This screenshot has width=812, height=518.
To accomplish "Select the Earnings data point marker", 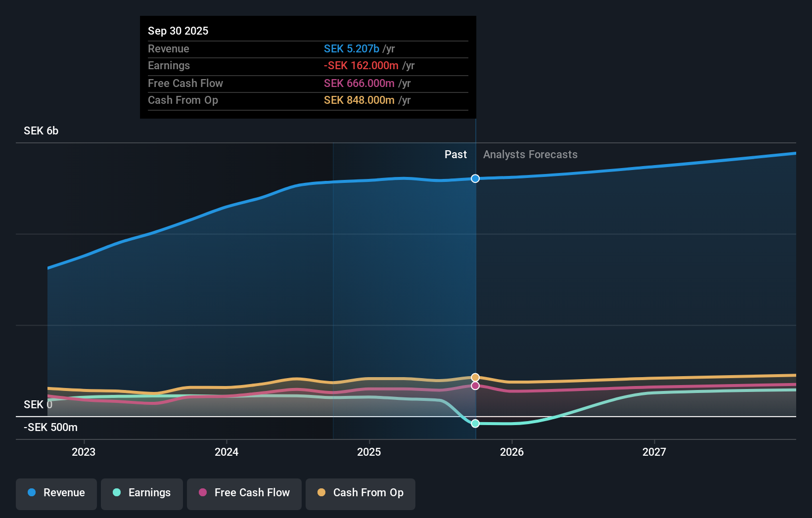I will (475, 424).
